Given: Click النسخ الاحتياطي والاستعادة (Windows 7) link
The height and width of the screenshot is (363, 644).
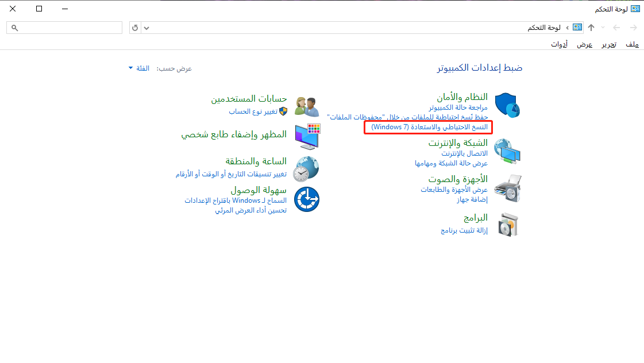Looking at the screenshot, I should coord(427,127).
